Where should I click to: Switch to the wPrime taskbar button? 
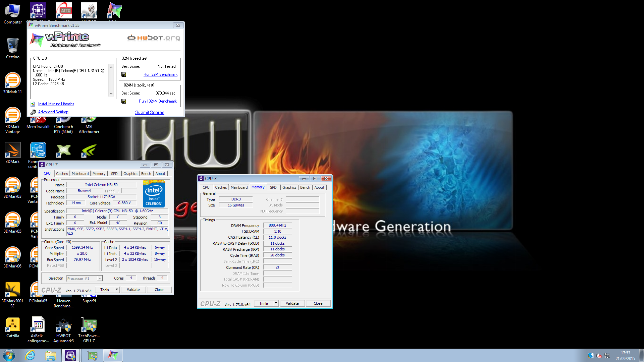(113, 355)
